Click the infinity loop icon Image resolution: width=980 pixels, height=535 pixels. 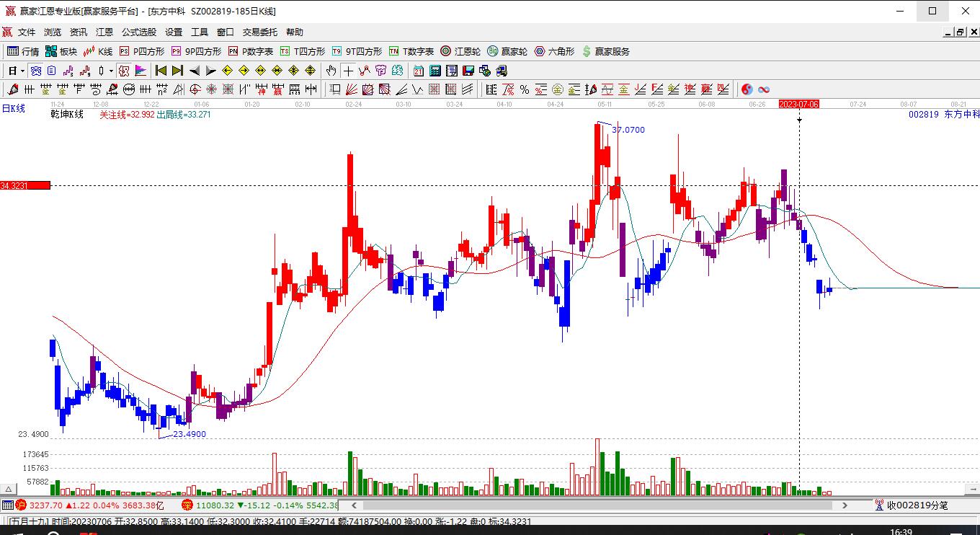tap(764, 89)
